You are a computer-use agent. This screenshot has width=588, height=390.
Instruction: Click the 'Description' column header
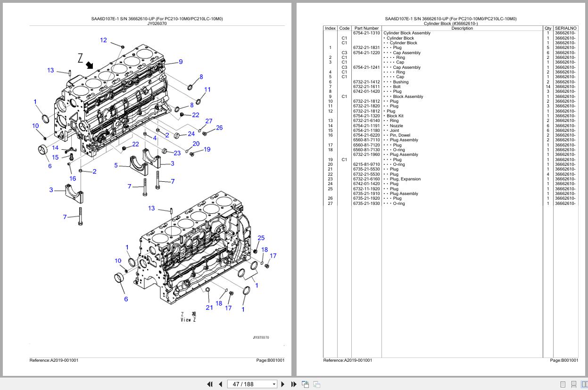click(462, 28)
